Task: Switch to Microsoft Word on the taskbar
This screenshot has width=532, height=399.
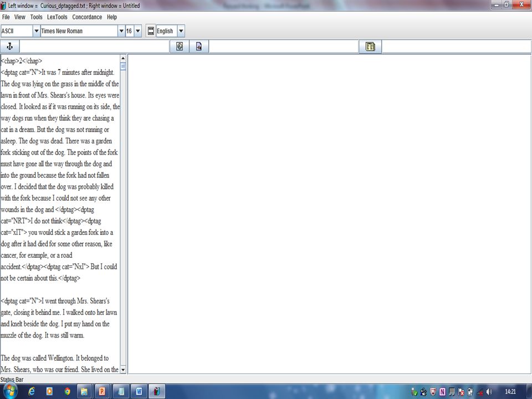Action: click(x=139, y=392)
